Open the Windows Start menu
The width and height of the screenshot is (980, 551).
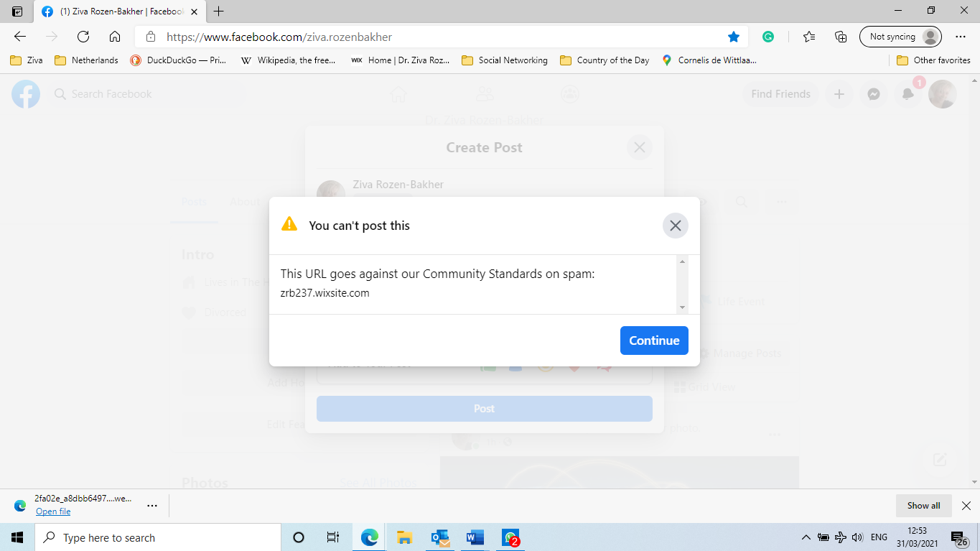click(x=17, y=537)
